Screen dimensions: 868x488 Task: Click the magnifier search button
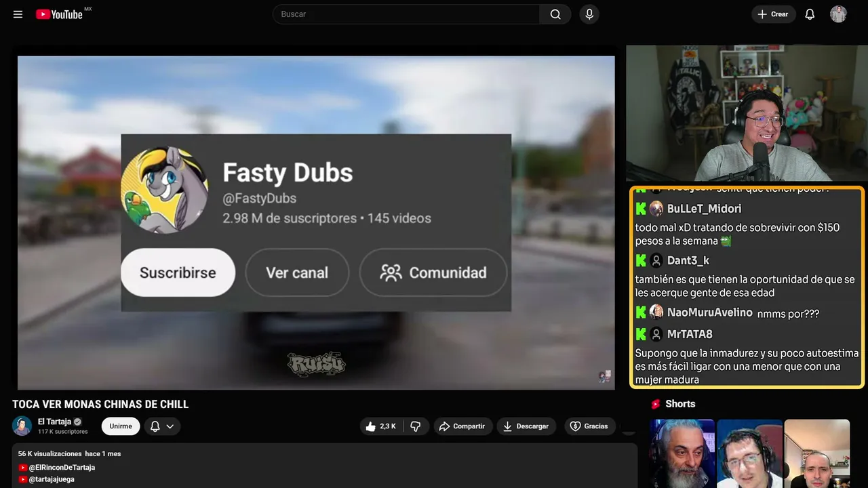click(x=555, y=14)
